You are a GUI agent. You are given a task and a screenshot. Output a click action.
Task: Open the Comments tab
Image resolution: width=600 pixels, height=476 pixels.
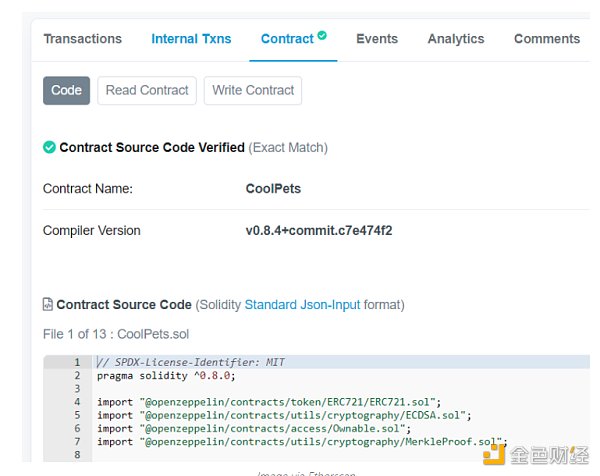[x=546, y=39]
